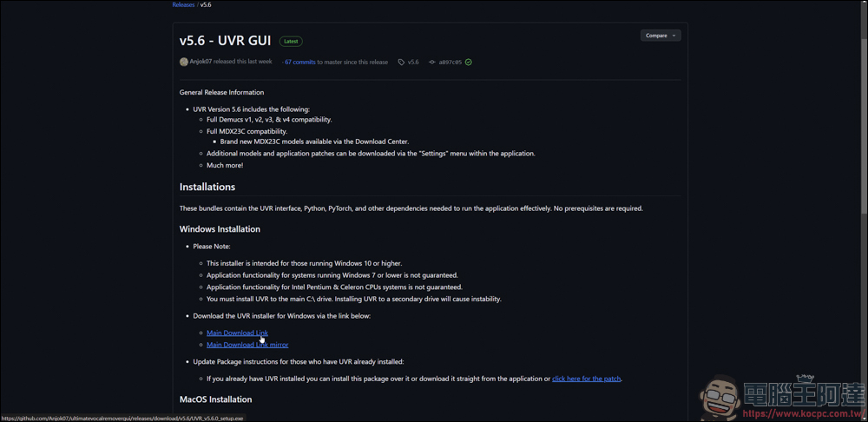This screenshot has height=422, width=868.
Task: Click the green Latest badge
Action: [x=291, y=41]
